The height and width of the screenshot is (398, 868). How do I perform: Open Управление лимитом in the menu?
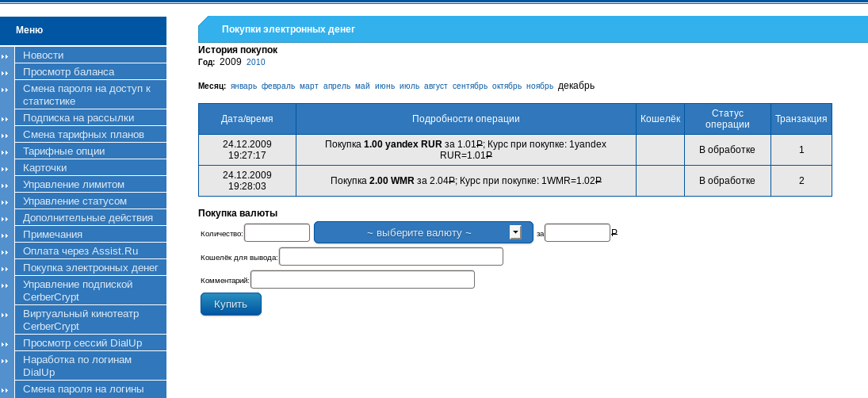(73, 184)
